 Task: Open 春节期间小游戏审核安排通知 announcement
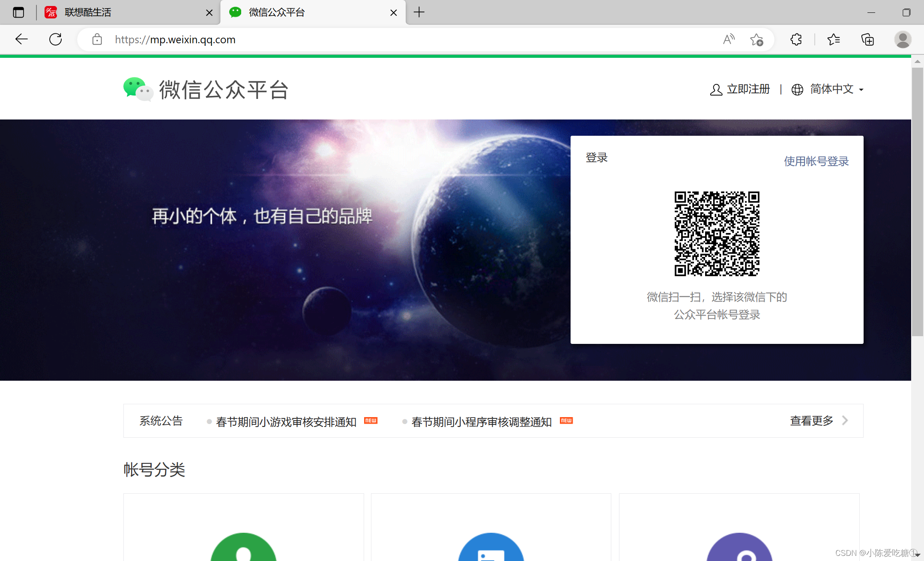pyautogui.click(x=286, y=422)
